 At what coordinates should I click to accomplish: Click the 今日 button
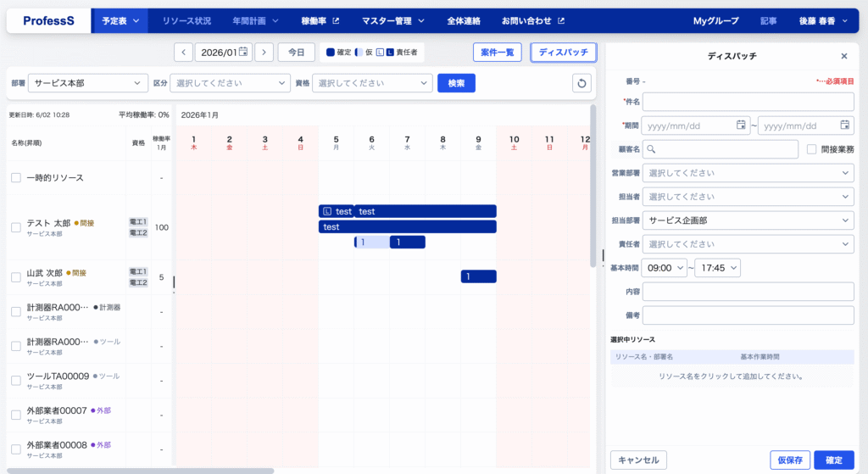pyautogui.click(x=296, y=52)
